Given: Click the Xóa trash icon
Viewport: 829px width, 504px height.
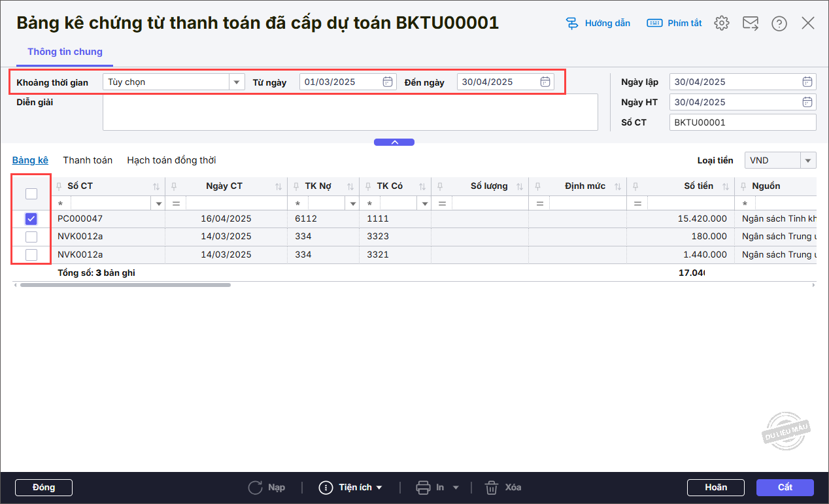Looking at the screenshot, I should (492, 488).
